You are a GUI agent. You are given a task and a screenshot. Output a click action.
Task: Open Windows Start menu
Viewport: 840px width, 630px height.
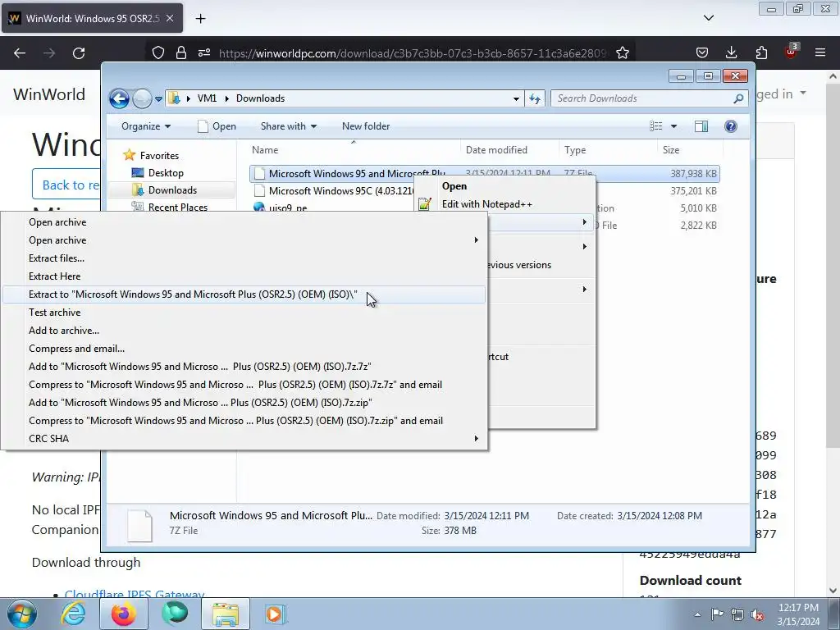22,614
